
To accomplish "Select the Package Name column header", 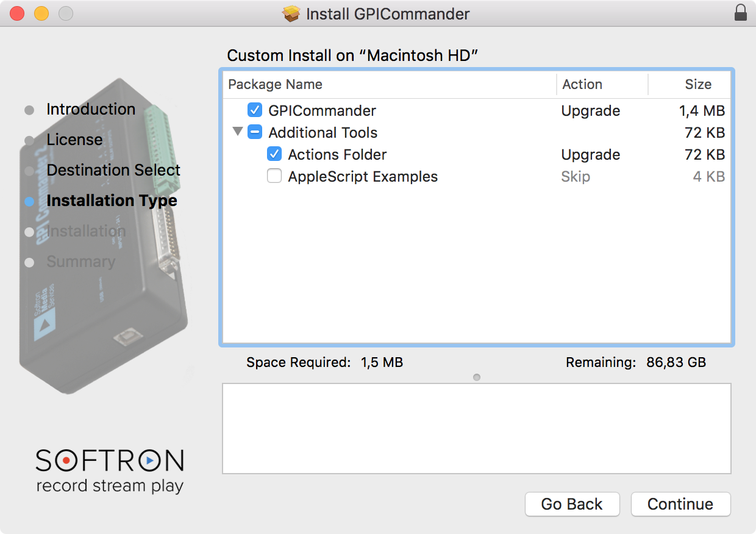I will click(x=390, y=84).
